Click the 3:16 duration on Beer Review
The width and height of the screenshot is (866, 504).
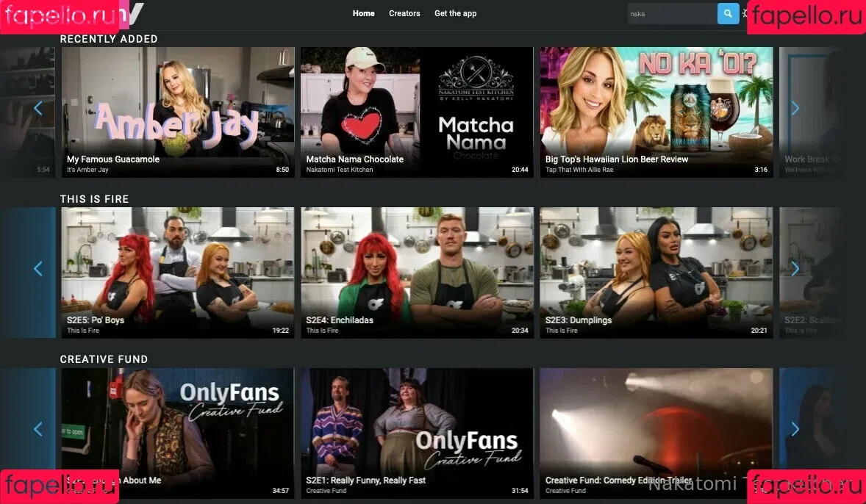coord(761,170)
